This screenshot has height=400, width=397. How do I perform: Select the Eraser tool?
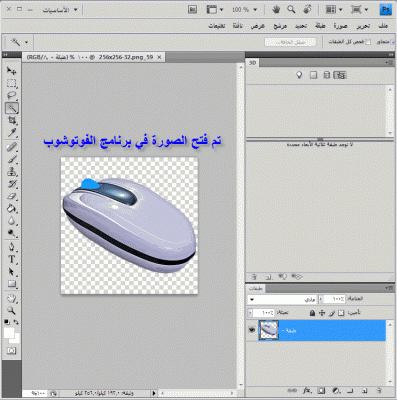[12, 196]
